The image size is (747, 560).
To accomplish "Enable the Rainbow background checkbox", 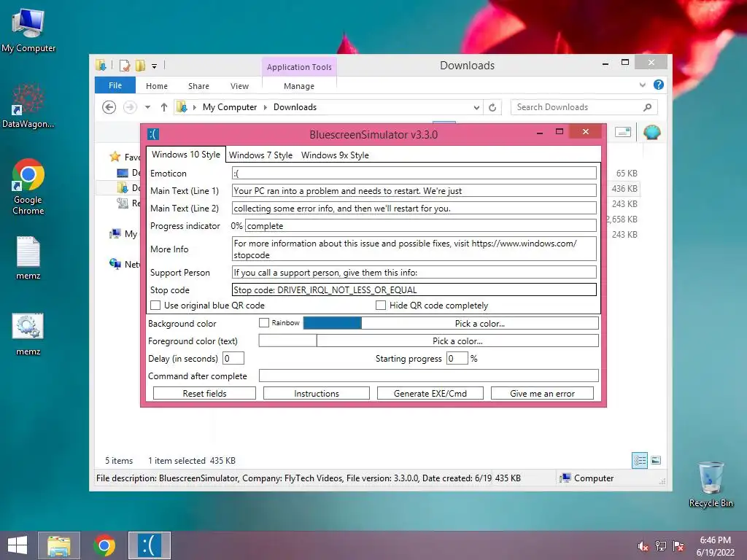I will tap(264, 323).
